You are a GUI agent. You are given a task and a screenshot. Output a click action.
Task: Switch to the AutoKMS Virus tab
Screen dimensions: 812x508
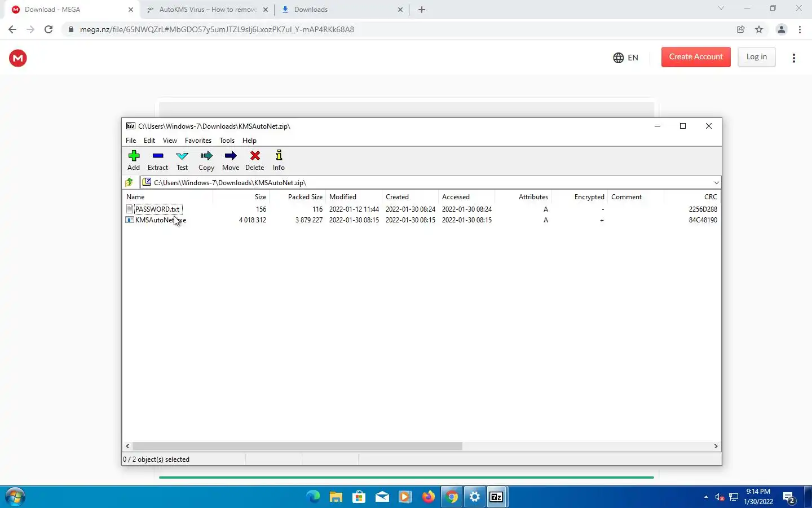tap(206, 10)
